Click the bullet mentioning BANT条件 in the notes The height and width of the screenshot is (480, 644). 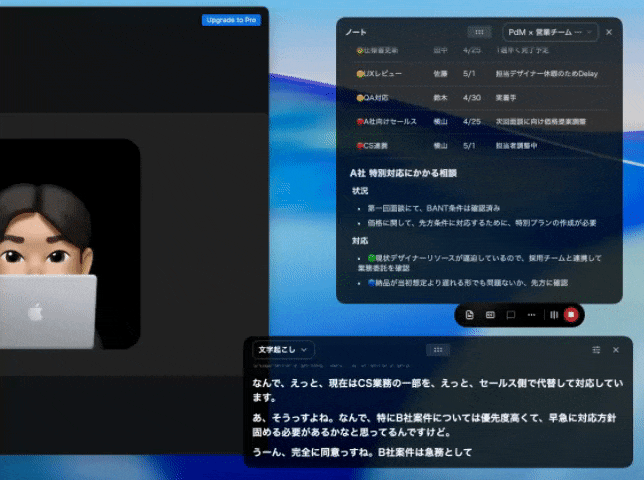(x=433, y=208)
